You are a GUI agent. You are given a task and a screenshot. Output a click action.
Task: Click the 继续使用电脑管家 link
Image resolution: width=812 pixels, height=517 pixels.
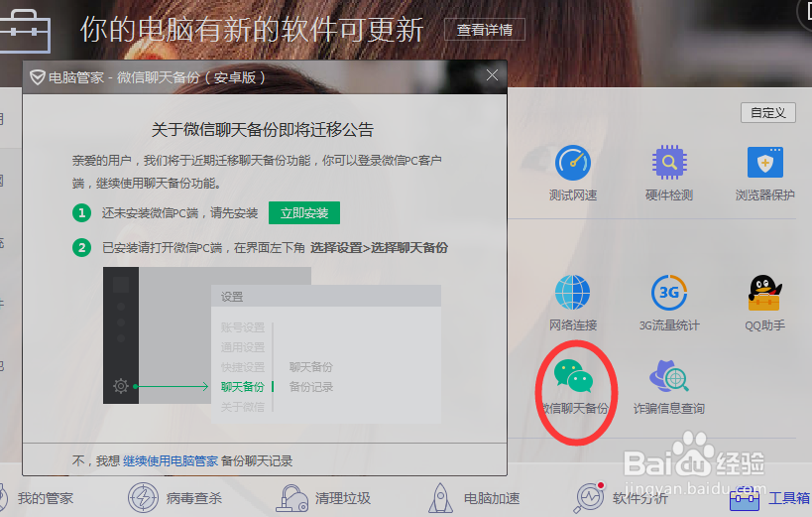pos(171,461)
